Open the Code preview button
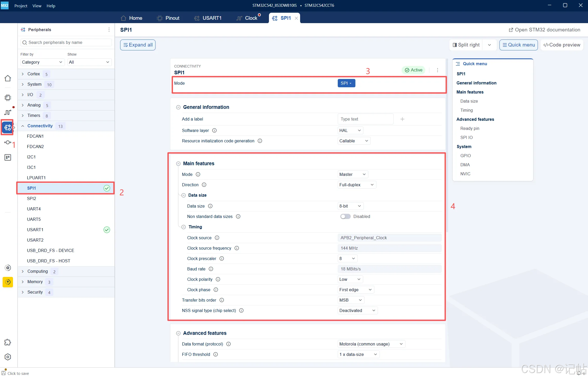 [x=562, y=45]
